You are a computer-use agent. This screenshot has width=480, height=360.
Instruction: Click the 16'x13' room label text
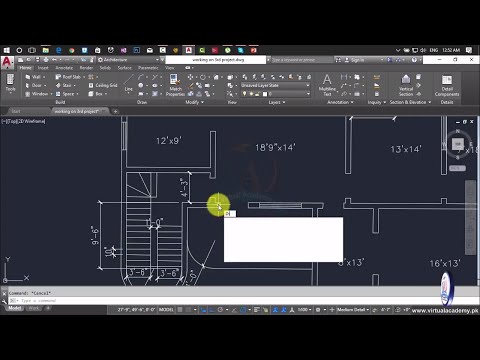(x=445, y=263)
